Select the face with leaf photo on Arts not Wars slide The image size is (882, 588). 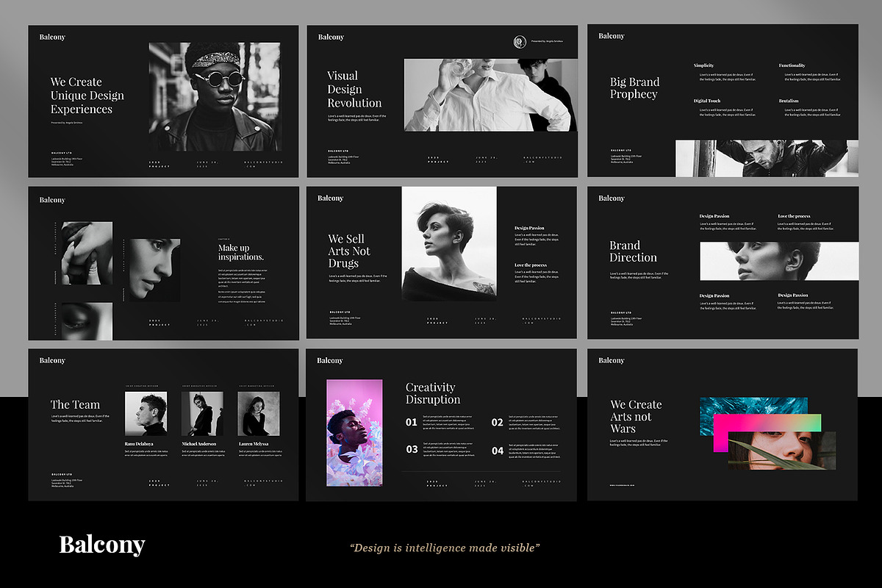pos(782,451)
